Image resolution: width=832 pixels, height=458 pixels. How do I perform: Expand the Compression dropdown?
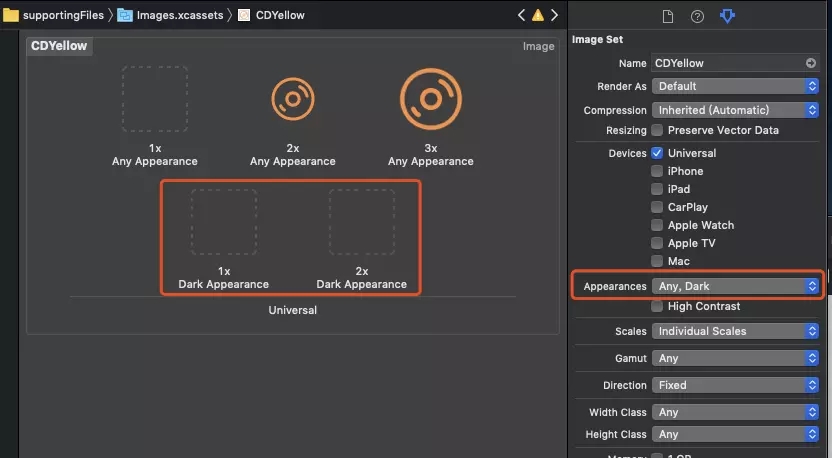tap(736, 110)
